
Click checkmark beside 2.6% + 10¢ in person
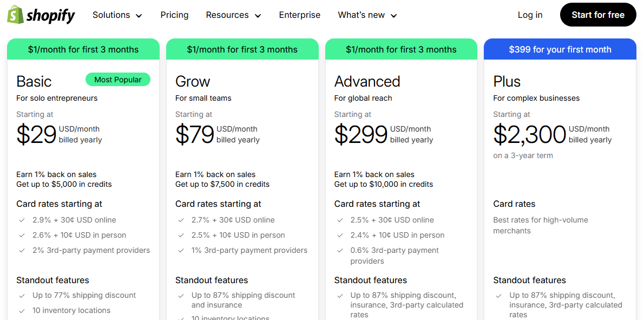click(22, 235)
